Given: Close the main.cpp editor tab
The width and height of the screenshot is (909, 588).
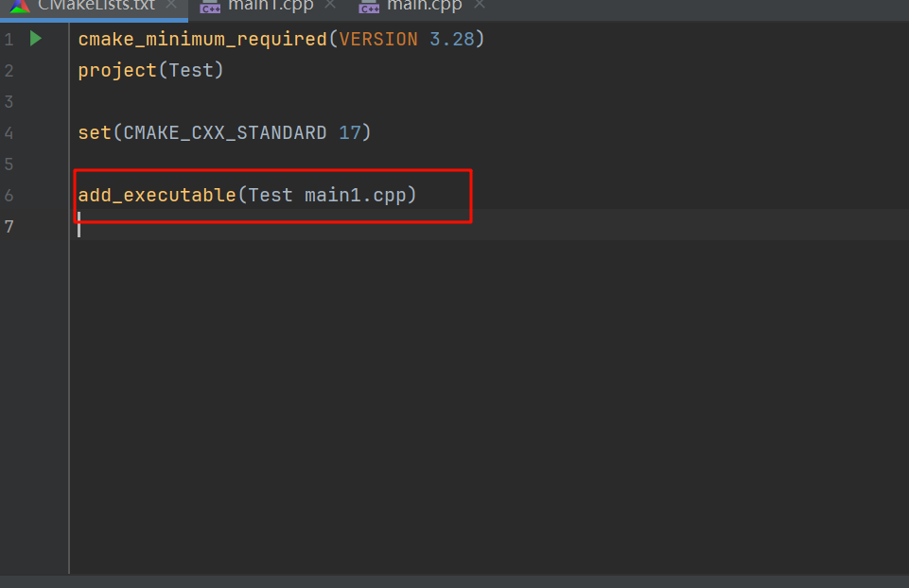Looking at the screenshot, I should point(480,5).
